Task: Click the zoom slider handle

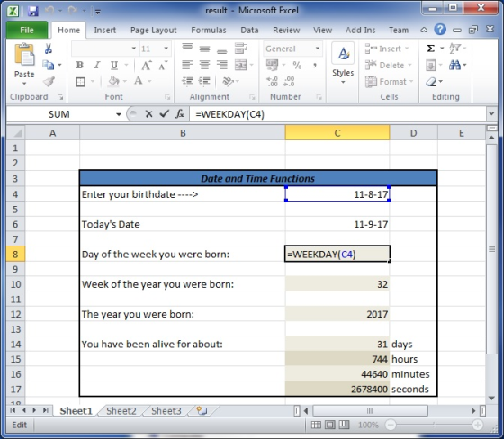Action: click(x=434, y=426)
